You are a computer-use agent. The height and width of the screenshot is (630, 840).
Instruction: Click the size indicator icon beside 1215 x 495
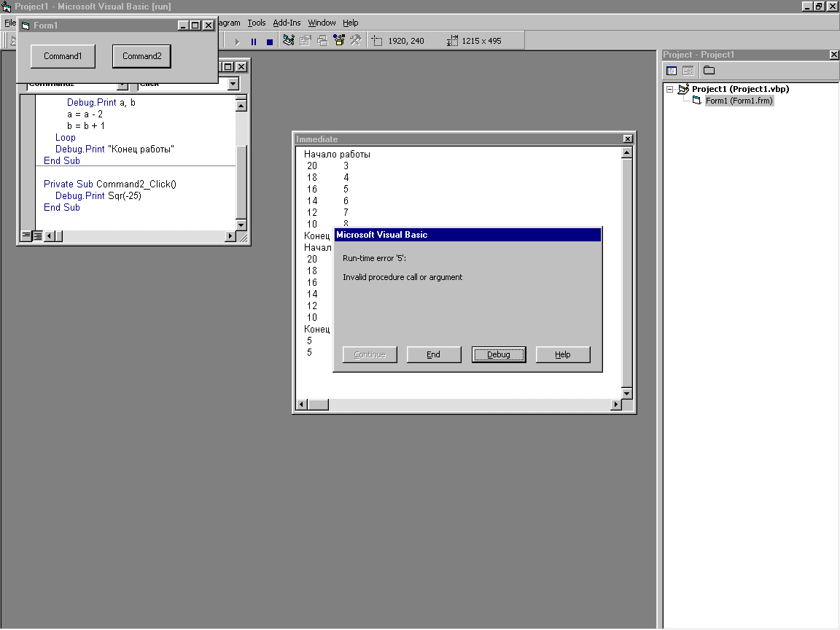pos(453,42)
